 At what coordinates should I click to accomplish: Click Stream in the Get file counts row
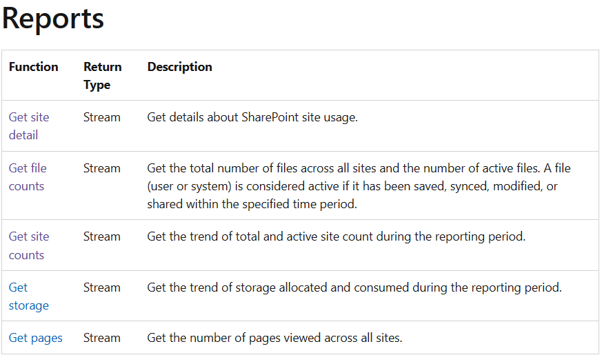click(101, 168)
